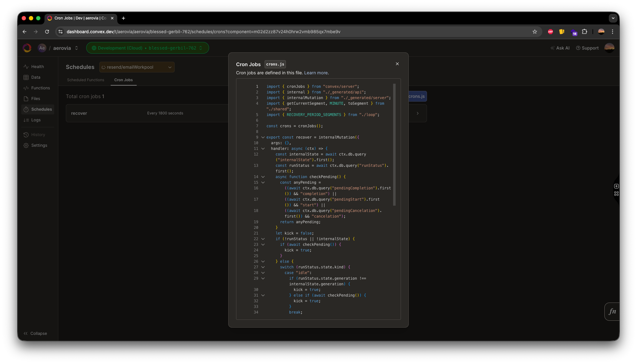Open browser extensions puzzle icon
Viewport: 637px width, 364px height.
(x=584, y=32)
